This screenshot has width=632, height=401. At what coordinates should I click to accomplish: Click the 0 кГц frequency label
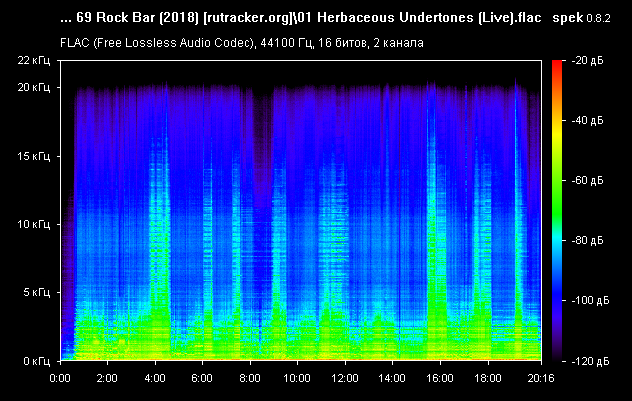[36, 359]
